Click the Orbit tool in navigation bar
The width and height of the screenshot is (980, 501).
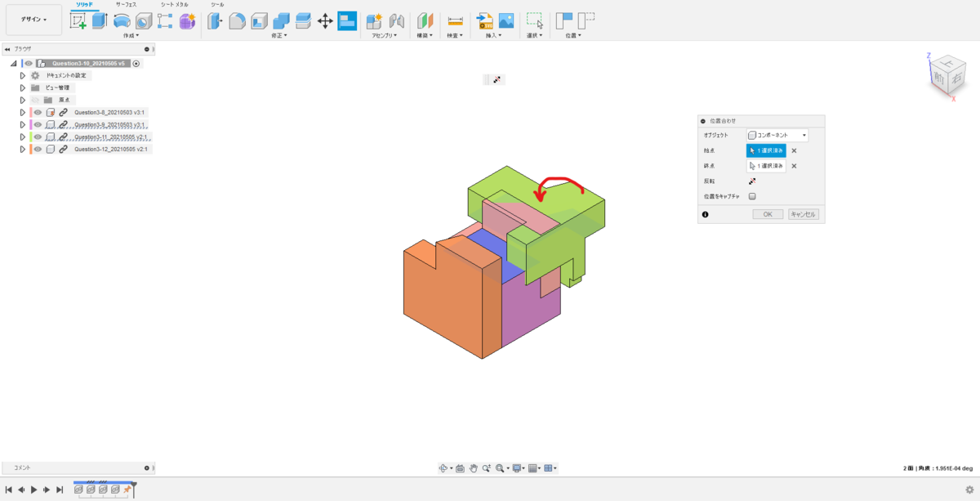(443, 468)
